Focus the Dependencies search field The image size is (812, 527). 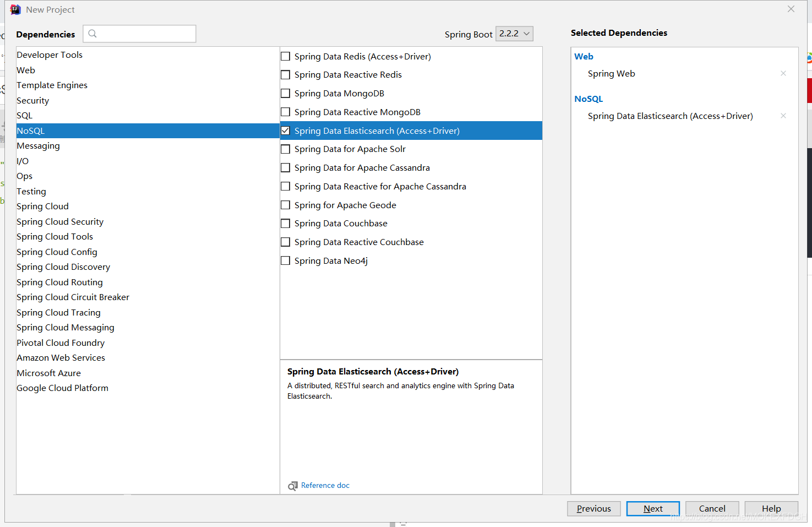click(x=139, y=34)
